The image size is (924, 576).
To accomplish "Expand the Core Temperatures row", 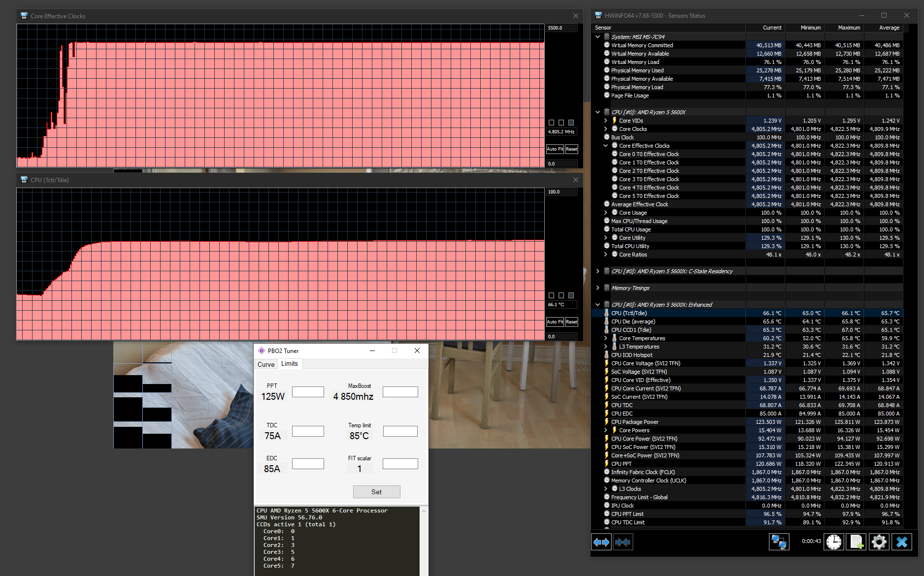I will (x=606, y=338).
